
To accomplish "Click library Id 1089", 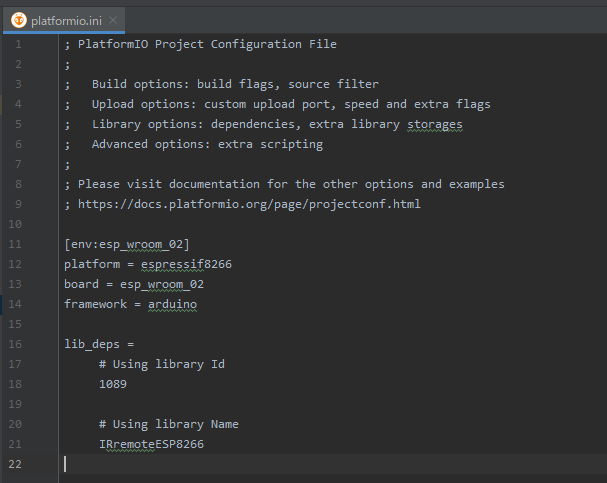I will click(113, 384).
